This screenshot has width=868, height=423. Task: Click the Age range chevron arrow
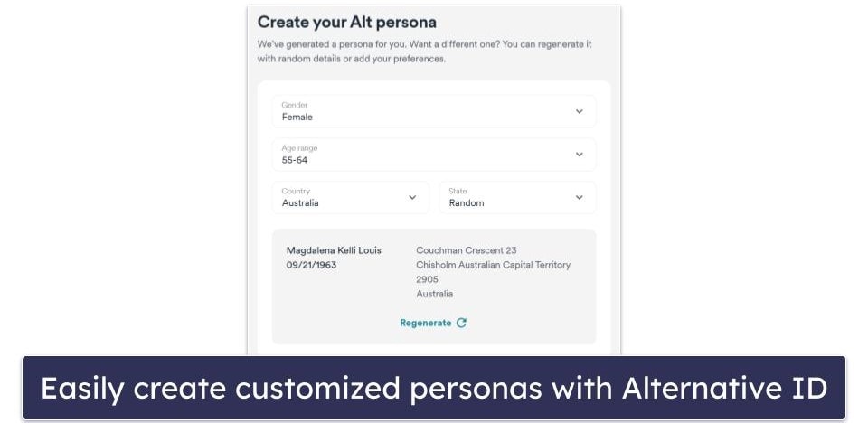(579, 155)
